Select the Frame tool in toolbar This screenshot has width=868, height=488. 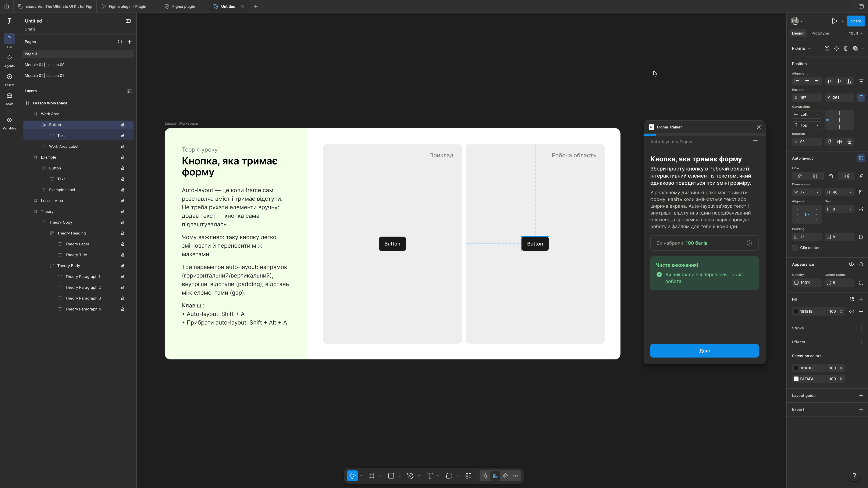(372, 476)
